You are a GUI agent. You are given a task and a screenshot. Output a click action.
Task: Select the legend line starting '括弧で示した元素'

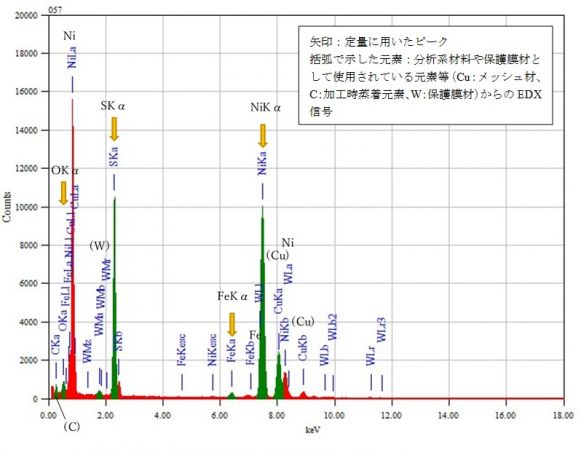(x=425, y=59)
